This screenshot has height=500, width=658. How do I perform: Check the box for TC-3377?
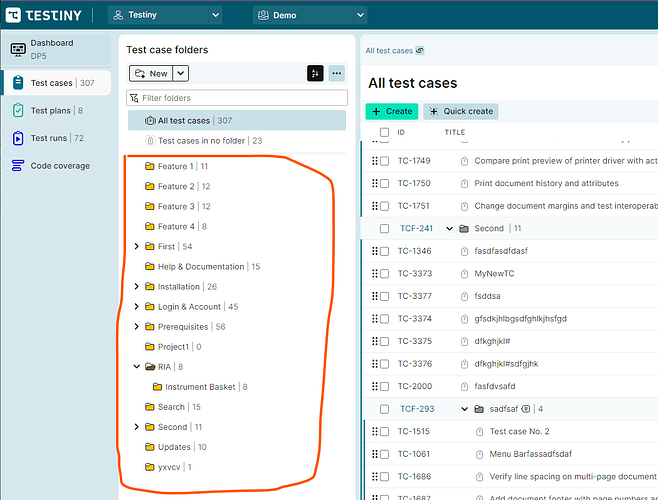click(384, 296)
